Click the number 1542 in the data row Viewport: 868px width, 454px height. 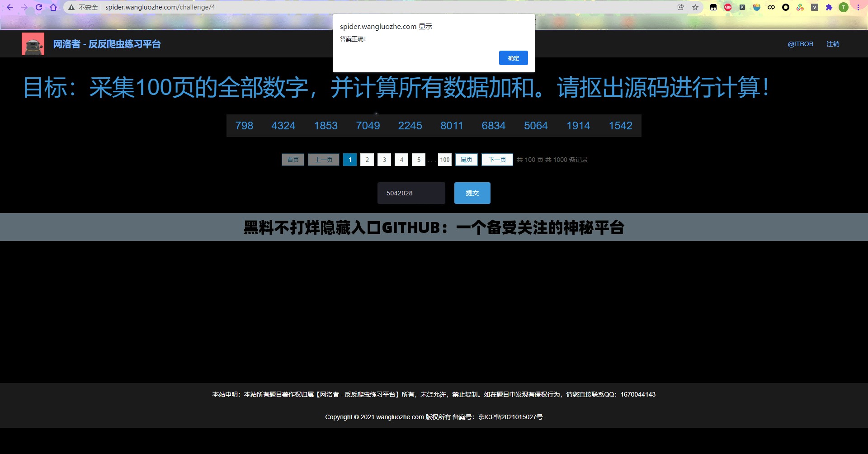(x=620, y=126)
